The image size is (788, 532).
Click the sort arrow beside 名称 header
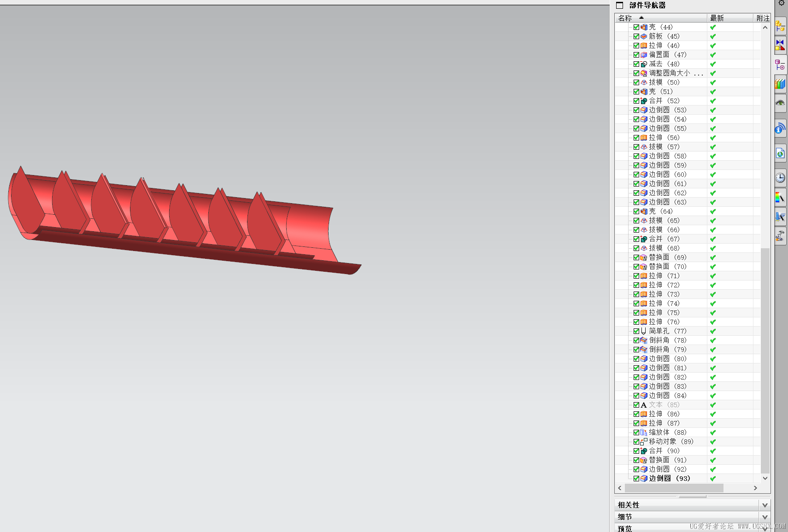pos(641,18)
